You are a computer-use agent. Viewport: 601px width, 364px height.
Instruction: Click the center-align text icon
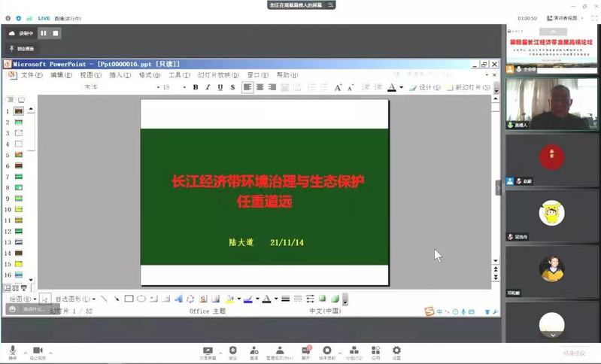260,87
